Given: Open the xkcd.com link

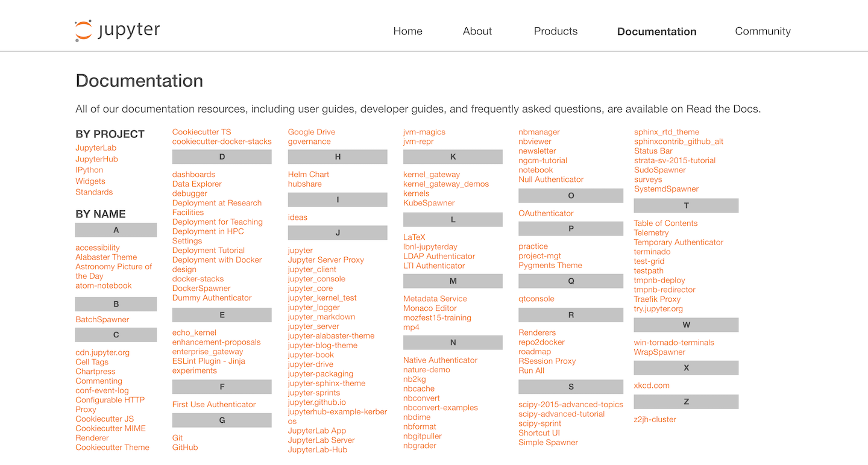Looking at the screenshot, I should point(652,385).
